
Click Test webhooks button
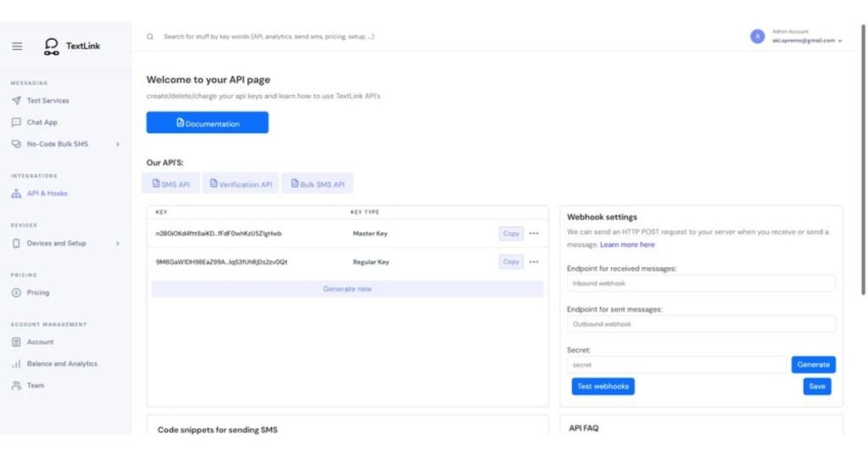coord(603,386)
